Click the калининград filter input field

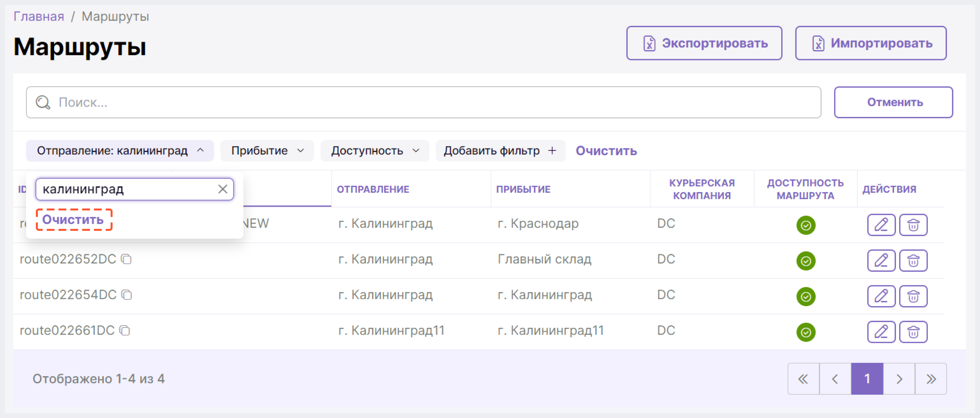[x=135, y=189]
